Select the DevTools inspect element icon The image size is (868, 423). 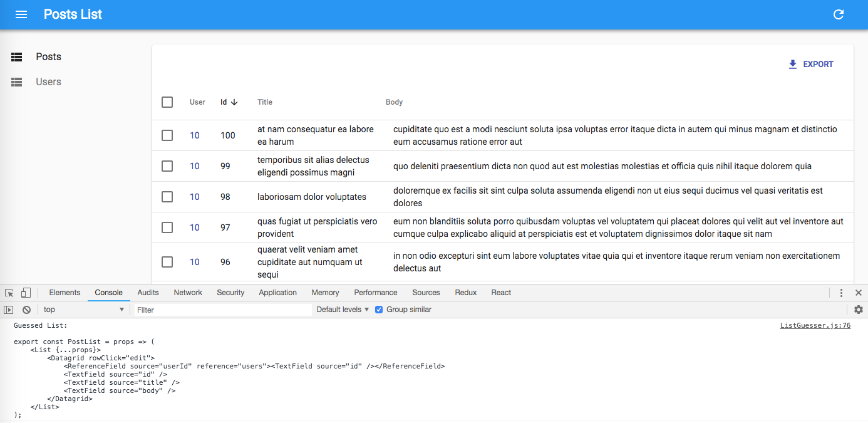9,293
